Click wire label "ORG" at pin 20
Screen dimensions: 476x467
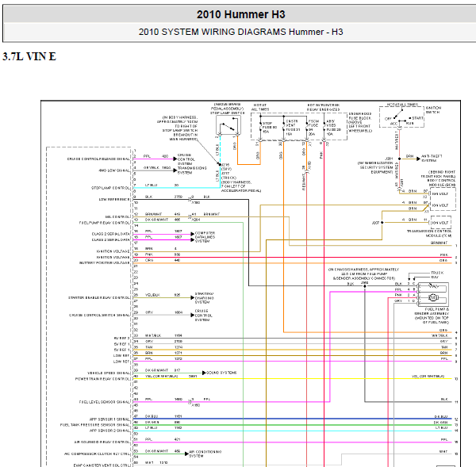pyautogui.click(x=149, y=260)
